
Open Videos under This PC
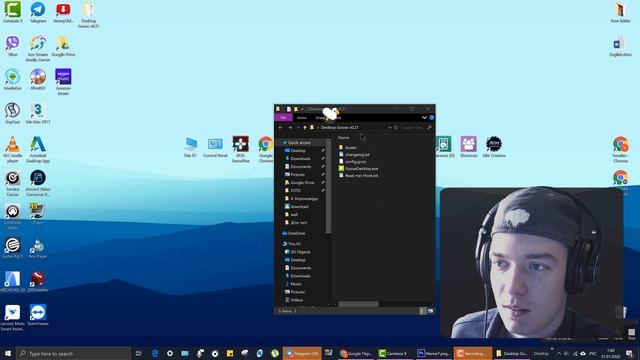coord(294,300)
